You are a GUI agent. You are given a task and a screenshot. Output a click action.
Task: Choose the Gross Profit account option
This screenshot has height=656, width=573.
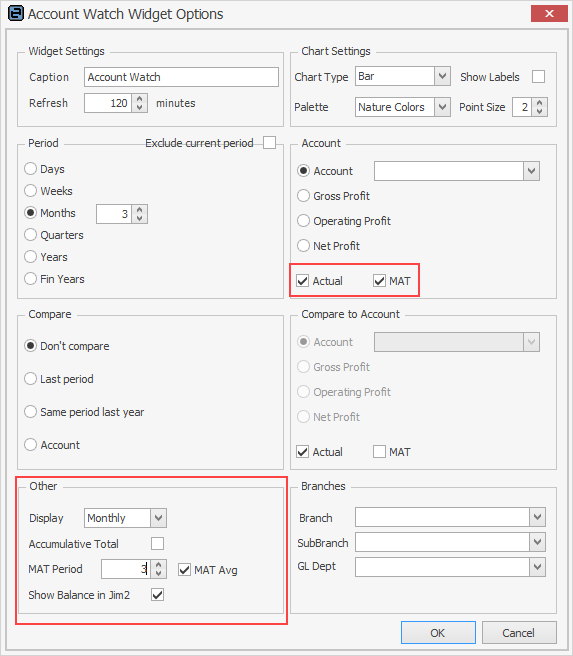[x=303, y=196]
